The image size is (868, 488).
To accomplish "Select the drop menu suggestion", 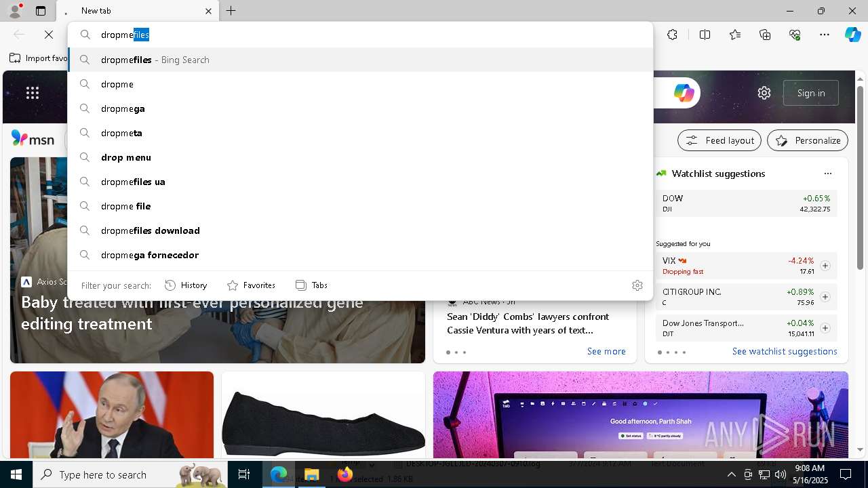I will coord(360,157).
